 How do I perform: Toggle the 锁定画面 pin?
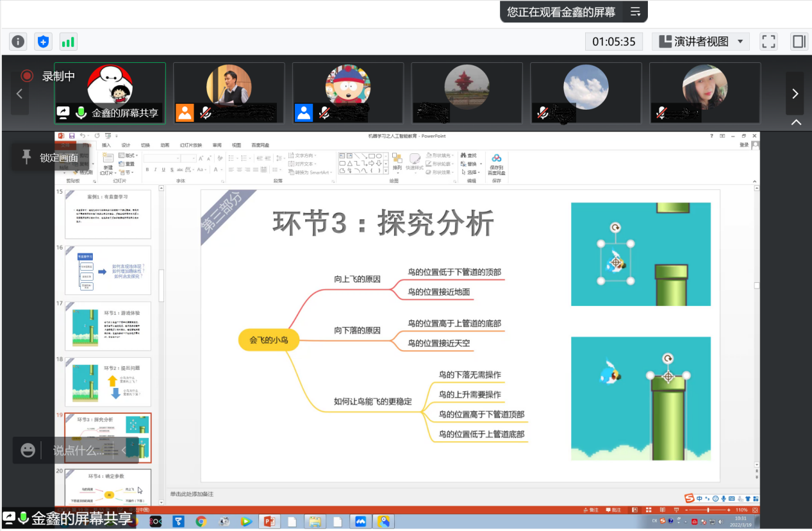point(26,157)
